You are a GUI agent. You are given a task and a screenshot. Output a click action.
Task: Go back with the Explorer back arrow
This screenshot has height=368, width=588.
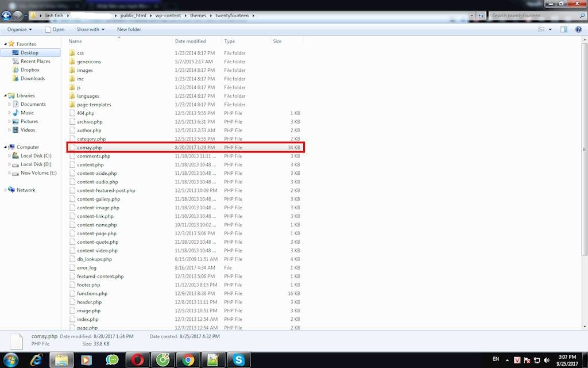6,16
